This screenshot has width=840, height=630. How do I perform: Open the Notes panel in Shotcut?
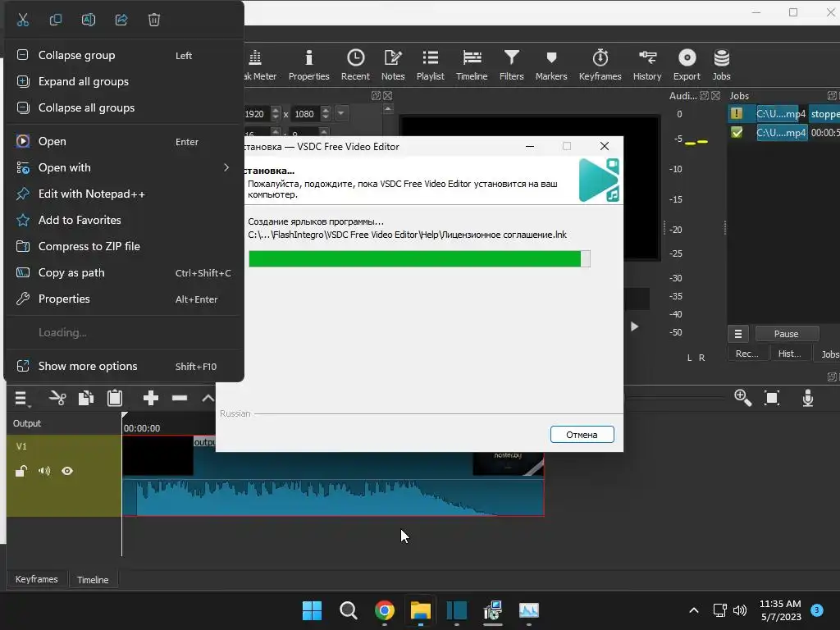[393, 66]
